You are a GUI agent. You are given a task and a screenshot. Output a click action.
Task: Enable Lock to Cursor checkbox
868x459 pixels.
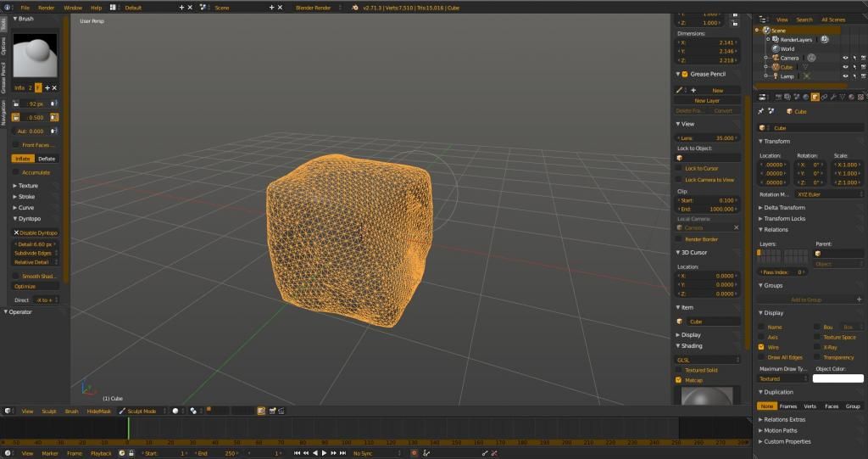(679, 168)
